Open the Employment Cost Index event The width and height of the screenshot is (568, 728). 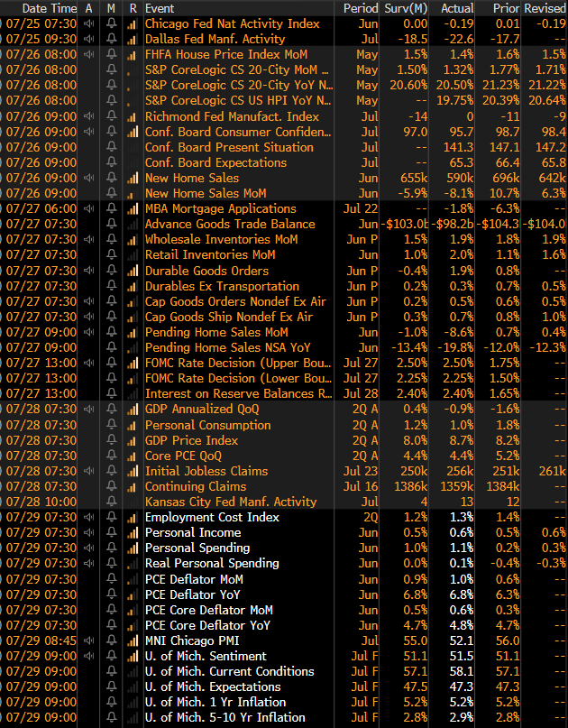(x=212, y=517)
